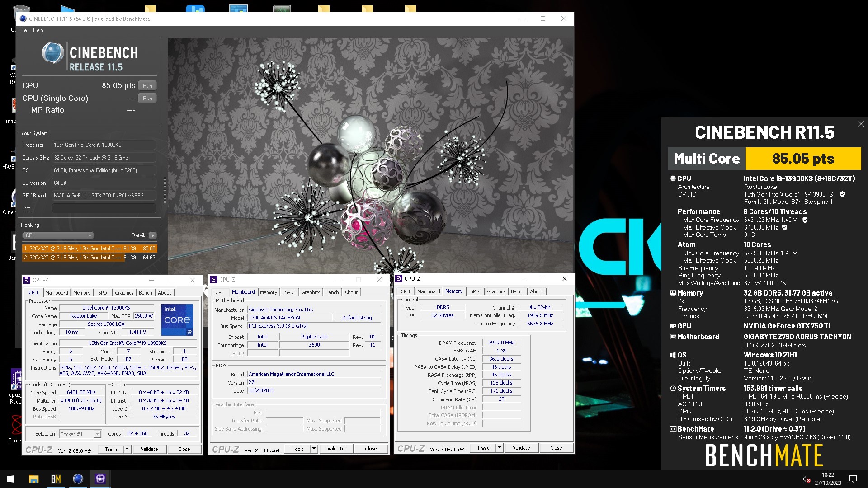This screenshot has width=868, height=488.
Task: Open the Help menu in Cinebench
Action: coord(38,30)
